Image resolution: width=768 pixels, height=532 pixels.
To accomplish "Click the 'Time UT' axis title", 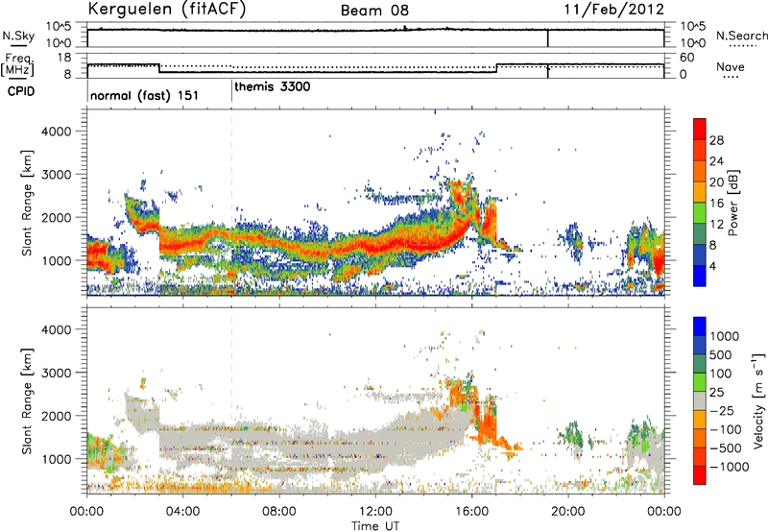I will click(375, 526).
